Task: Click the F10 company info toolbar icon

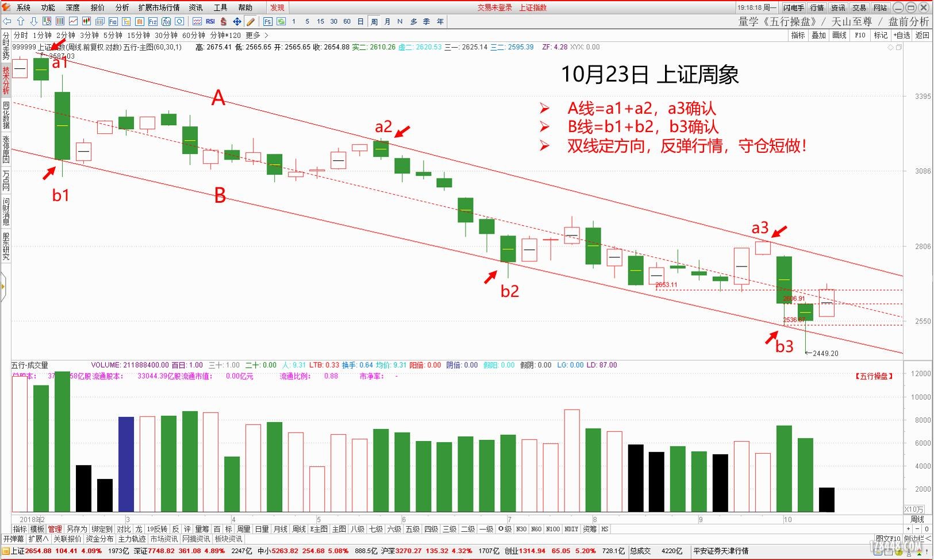Action: coord(113,21)
